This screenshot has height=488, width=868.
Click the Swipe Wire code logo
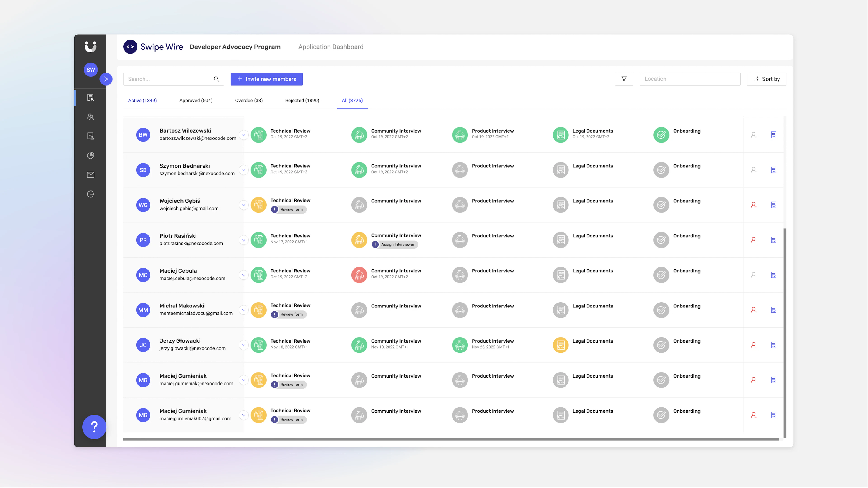point(131,47)
